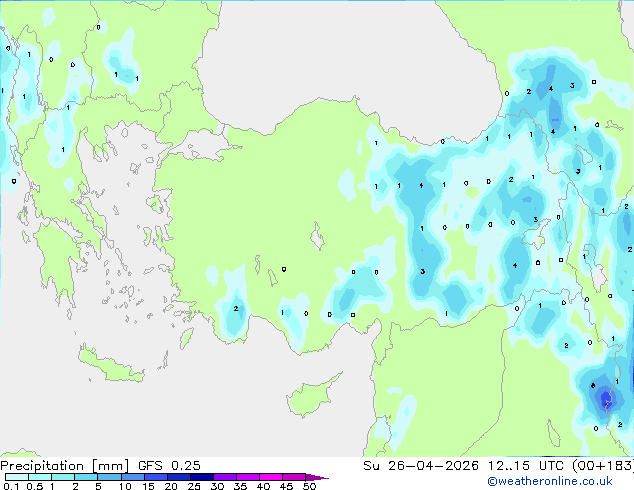
Task: Click the "25" legend scale label
Action: [x=194, y=486]
